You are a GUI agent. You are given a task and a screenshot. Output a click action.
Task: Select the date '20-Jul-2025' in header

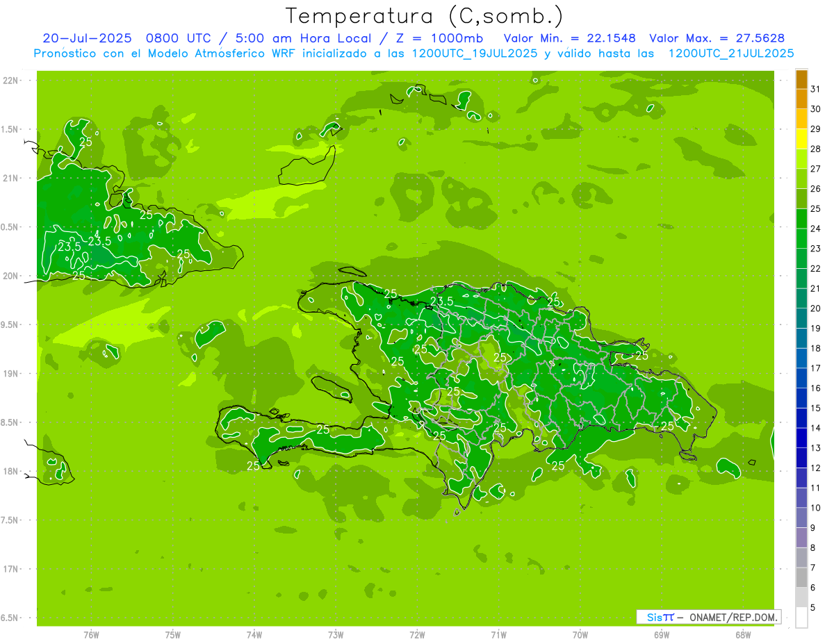[86, 38]
